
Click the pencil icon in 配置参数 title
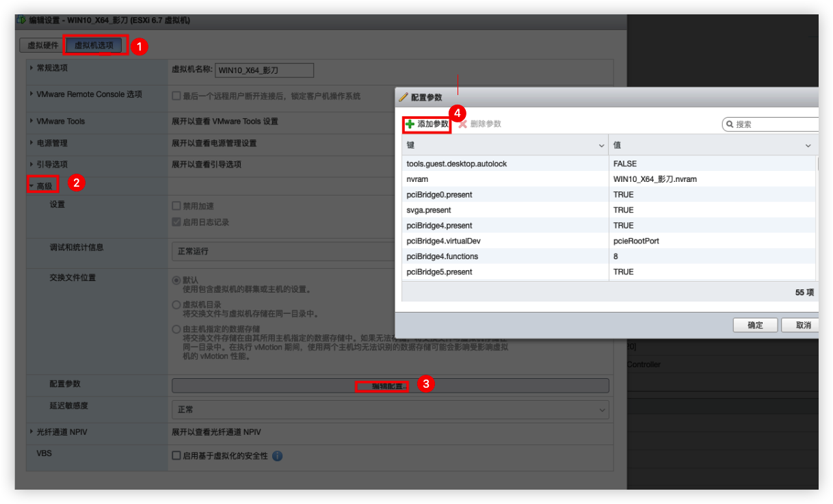click(404, 98)
